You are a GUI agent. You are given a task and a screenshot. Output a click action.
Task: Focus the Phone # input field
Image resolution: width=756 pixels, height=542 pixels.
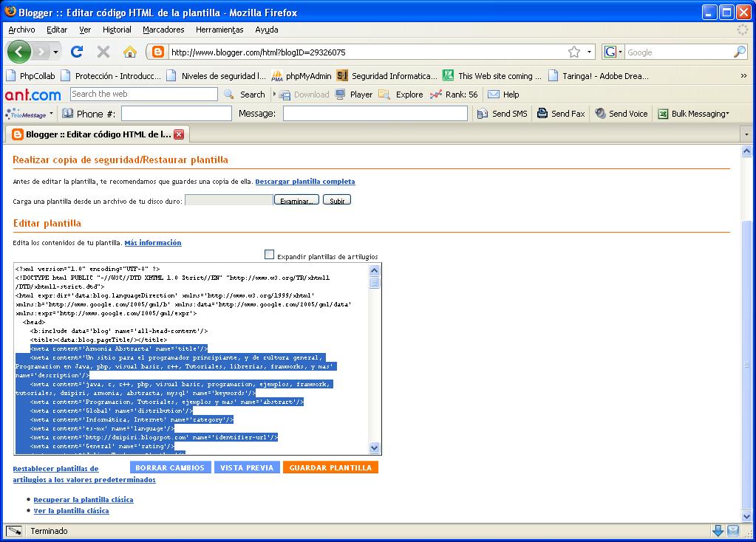pyautogui.click(x=177, y=114)
